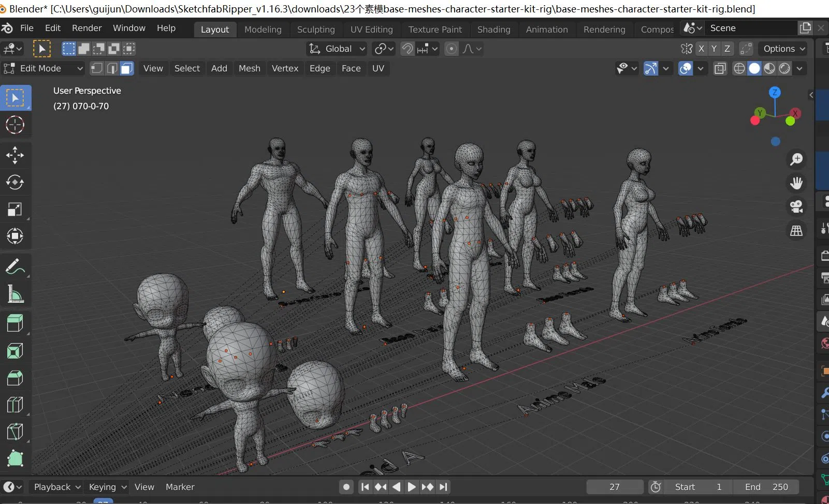Screen dimensions: 829x504
Task: Select the Scale tool
Action: coord(15,209)
